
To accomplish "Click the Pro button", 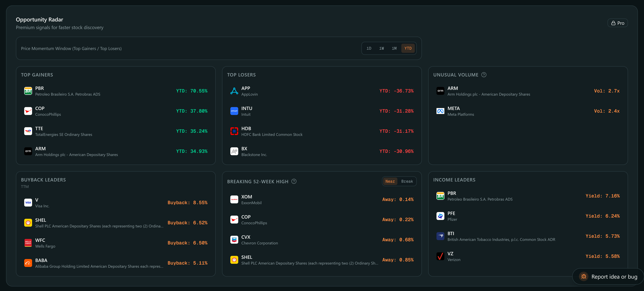I will (x=618, y=23).
